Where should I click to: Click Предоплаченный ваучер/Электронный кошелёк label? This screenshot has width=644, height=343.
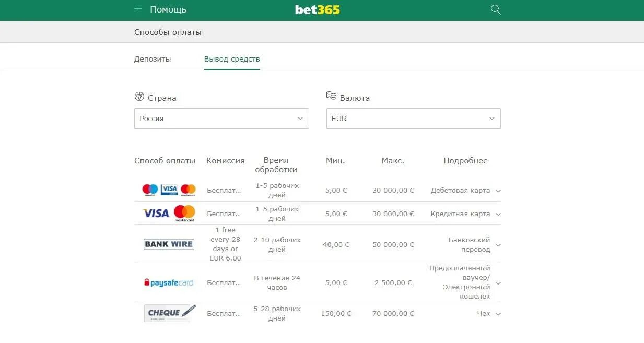pyautogui.click(x=460, y=282)
